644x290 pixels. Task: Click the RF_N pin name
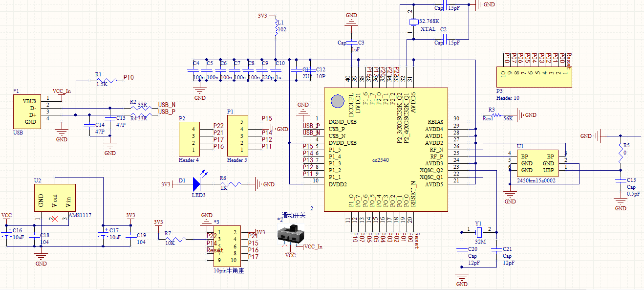436,149
